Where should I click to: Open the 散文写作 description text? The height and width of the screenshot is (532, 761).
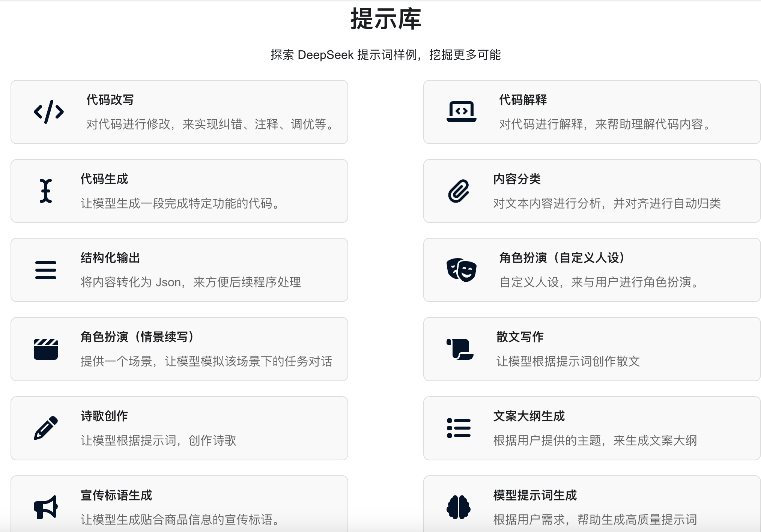568,361
